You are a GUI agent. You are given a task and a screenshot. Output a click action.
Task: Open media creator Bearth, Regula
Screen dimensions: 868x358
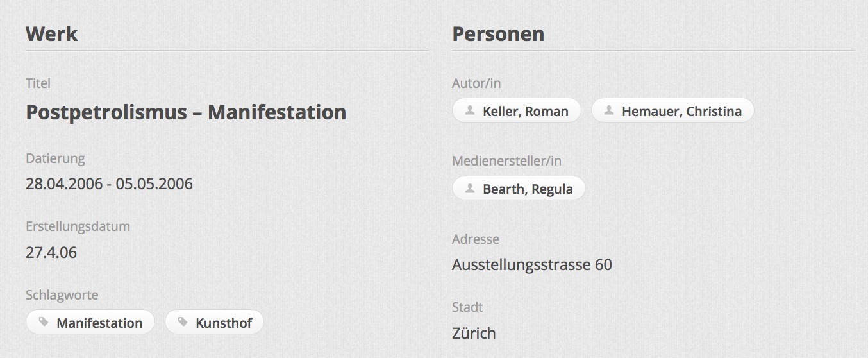(x=527, y=189)
